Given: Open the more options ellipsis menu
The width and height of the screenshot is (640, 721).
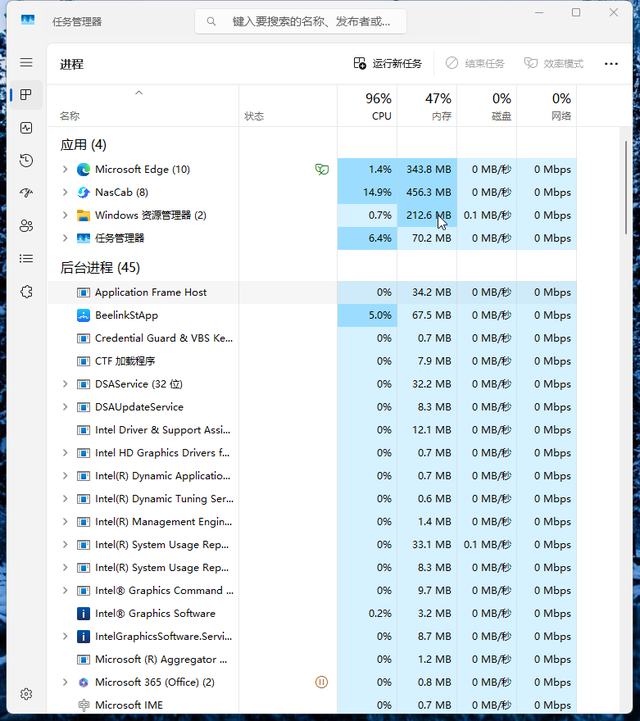Looking at the screenshot, I should coord(611,63).
